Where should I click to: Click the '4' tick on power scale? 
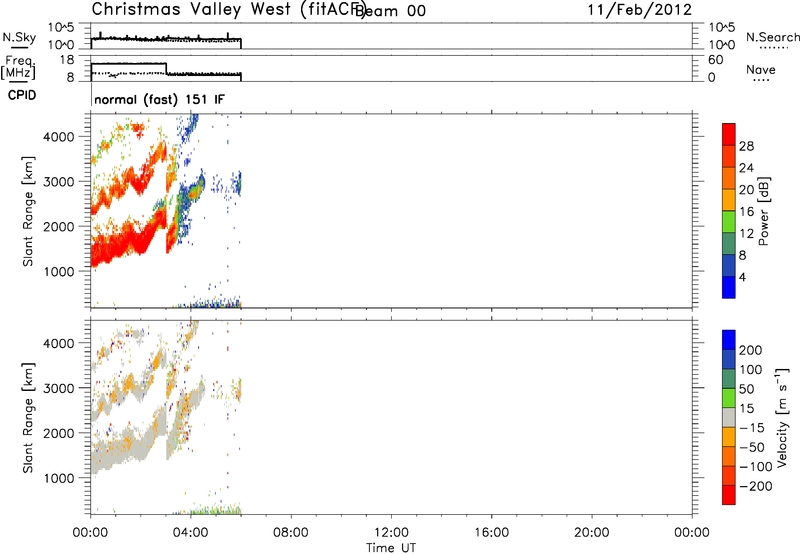point(742,277)
